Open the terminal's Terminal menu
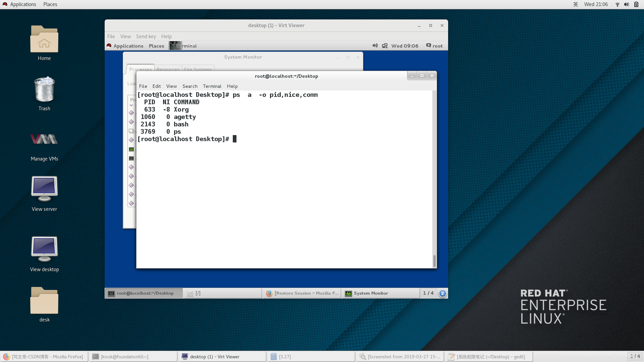Image resolution: width=644 pixels, height=362 pixels. pos(212,86)
